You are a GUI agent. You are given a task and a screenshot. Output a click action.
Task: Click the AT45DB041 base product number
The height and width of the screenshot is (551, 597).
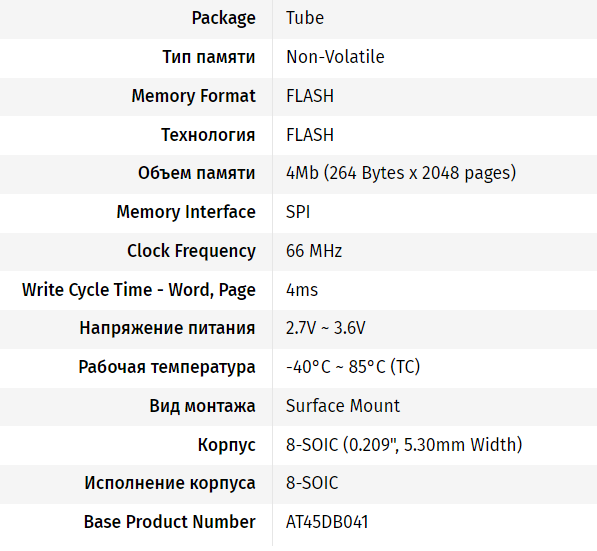tap(327, 522)
